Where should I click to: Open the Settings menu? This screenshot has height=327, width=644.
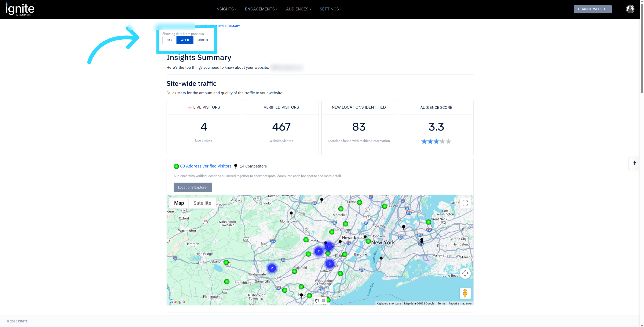tap(331, 9)
